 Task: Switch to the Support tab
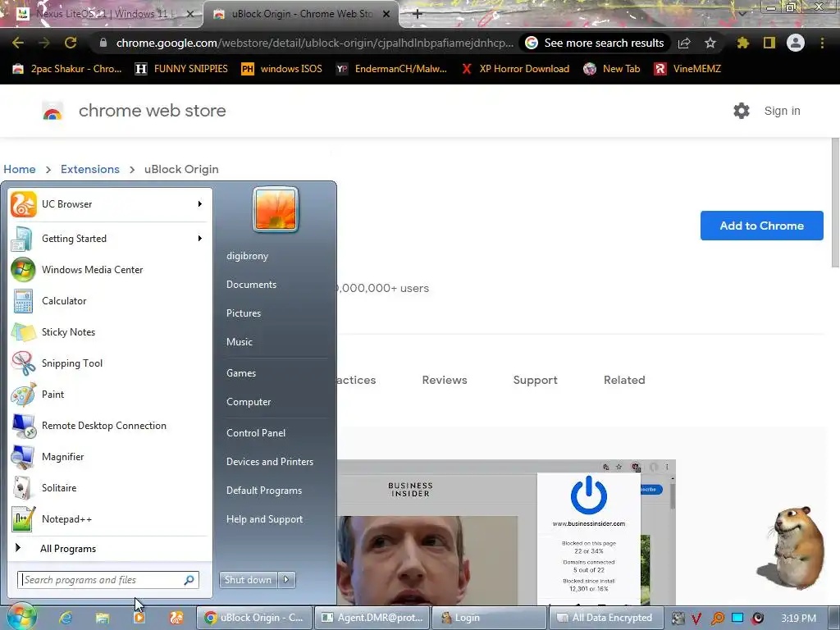[x=535, y=380]
